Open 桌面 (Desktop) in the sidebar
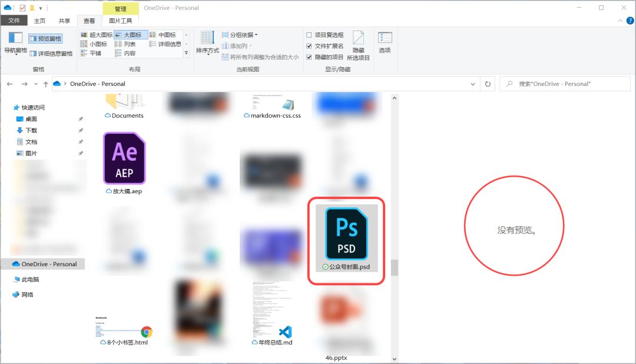The image size is (636, 364). point(26,119)
